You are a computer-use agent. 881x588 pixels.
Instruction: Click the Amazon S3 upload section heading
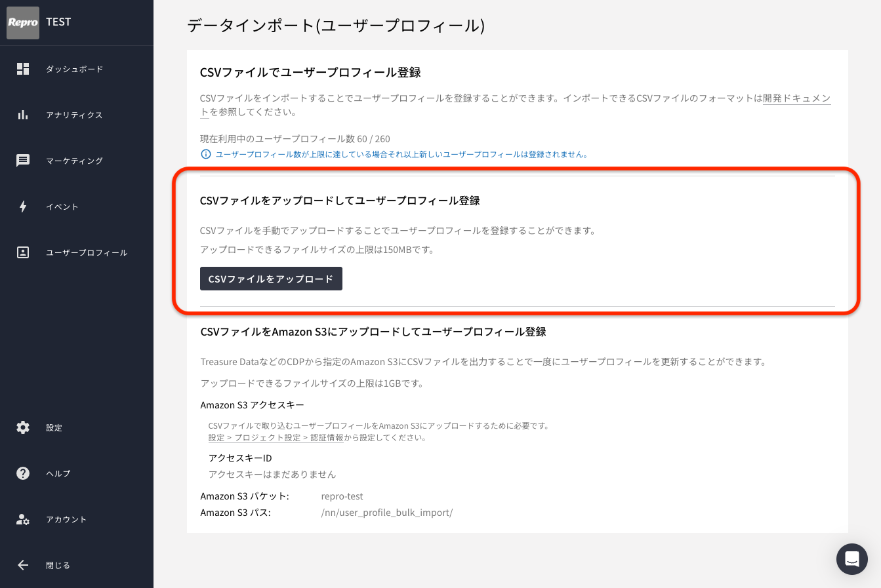(373, 332)
